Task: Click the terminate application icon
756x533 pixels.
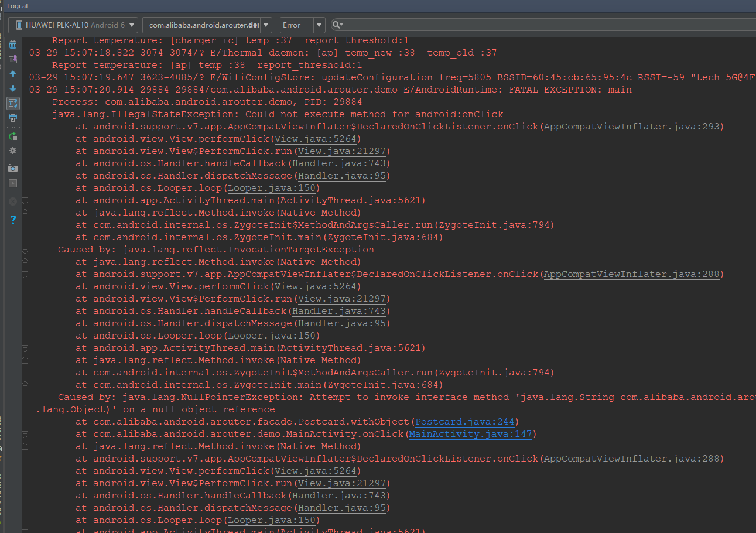Action: pos(13,201)
